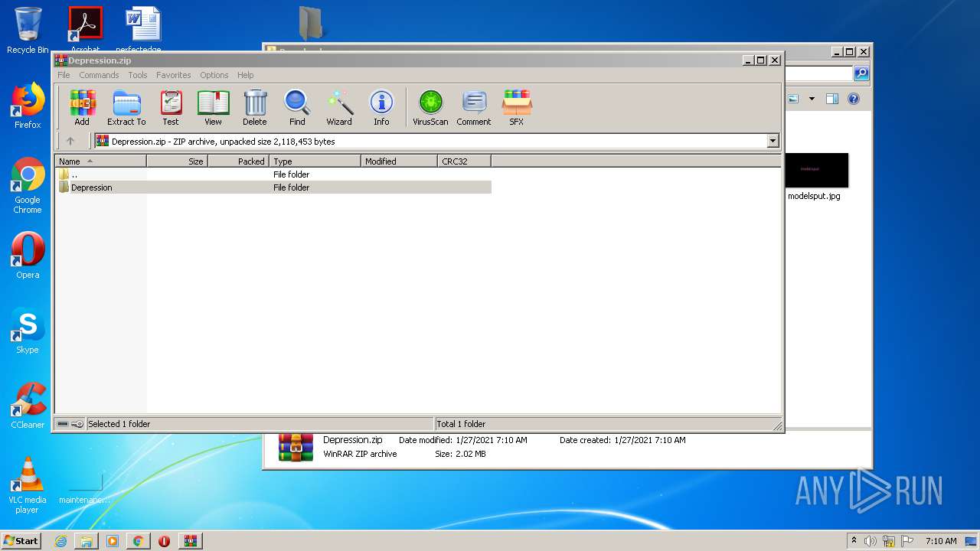
Task: Click the Add toolbar icon in WinRAR
Action: coord(82,107)
